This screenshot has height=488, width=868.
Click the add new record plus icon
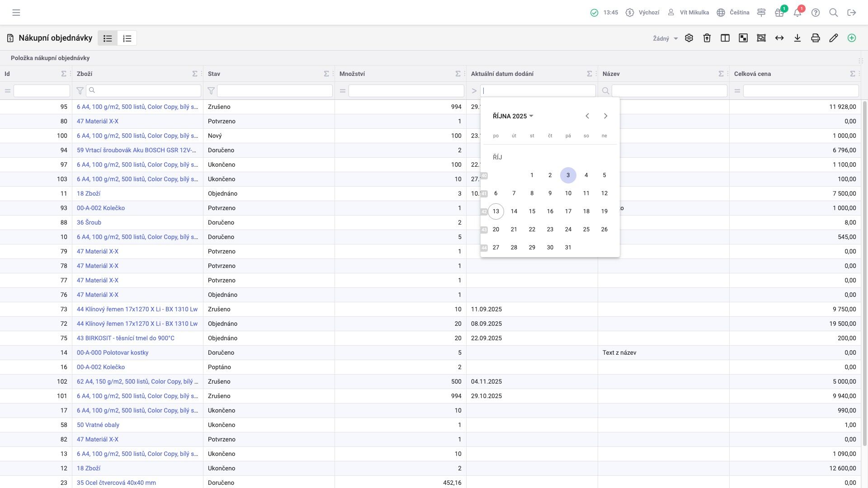[x=852, y=38]
